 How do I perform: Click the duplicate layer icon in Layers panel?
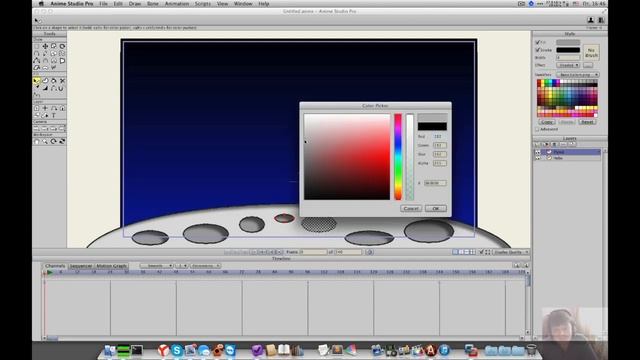click(546, 144)
